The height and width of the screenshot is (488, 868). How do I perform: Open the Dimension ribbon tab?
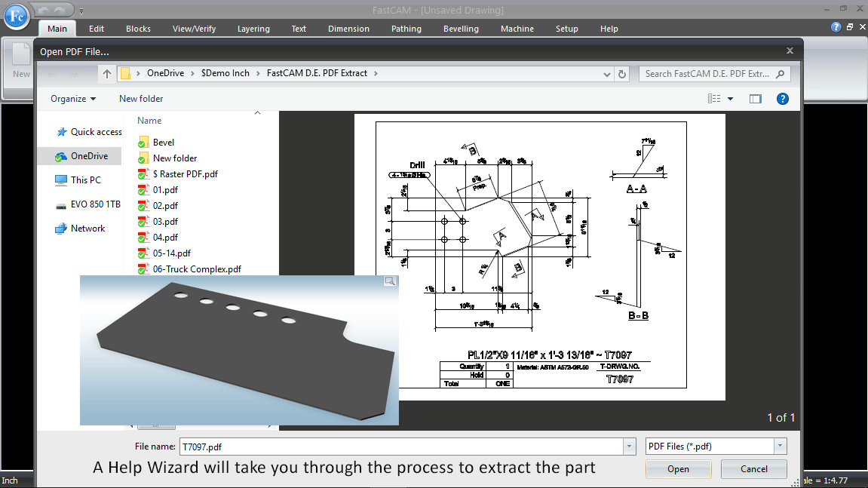tap(348, 29)
